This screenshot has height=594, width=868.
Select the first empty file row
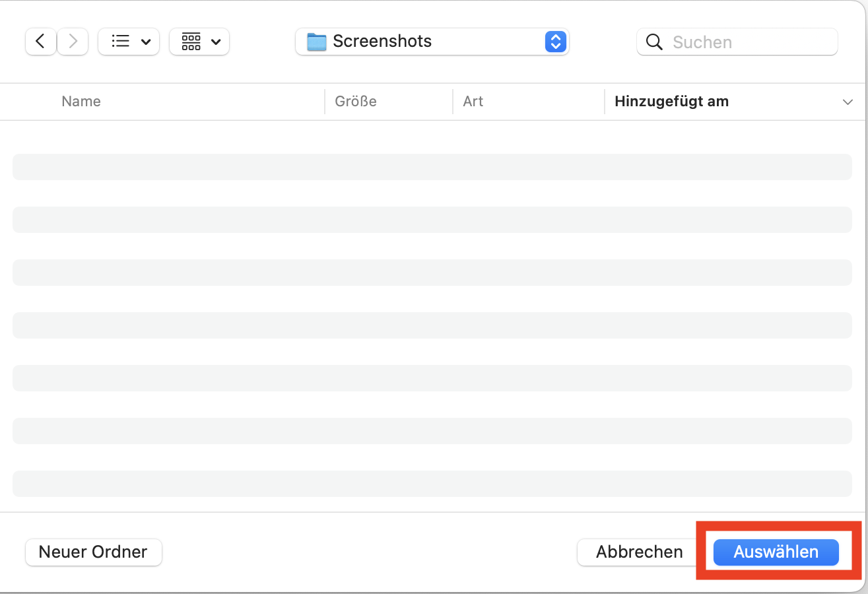[x=432, y=167]
